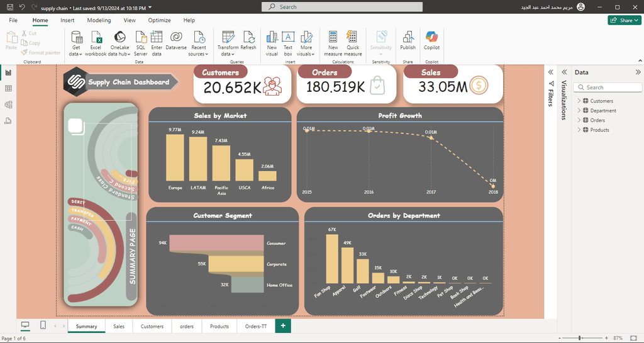Open Model view in left sidebar
This screenshot has width=644, height=343.
[8, 104]
